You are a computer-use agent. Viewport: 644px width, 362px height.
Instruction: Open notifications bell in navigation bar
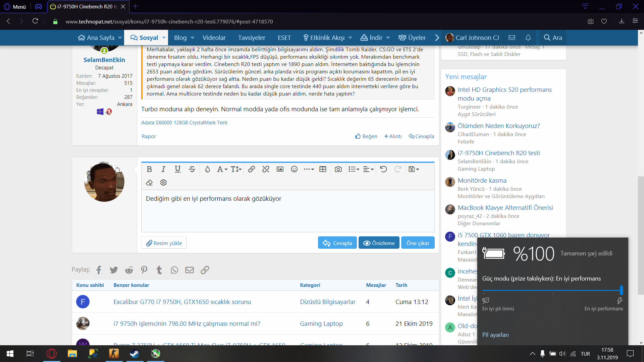[528, 38]
